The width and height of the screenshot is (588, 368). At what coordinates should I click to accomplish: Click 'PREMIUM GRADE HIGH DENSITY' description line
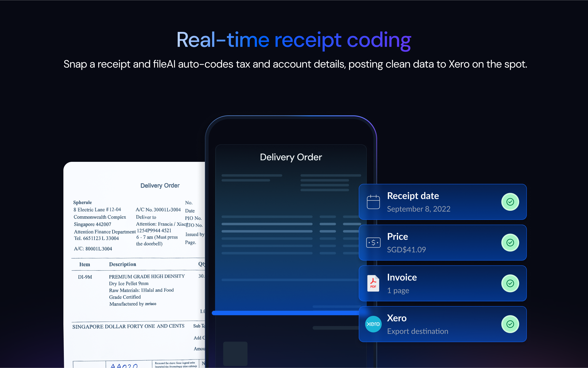click(x=147, y=277)
